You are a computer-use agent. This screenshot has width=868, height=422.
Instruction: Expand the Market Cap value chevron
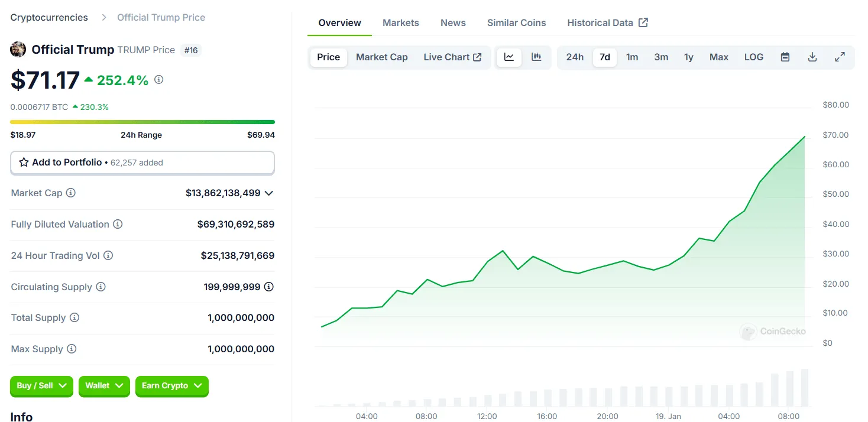(269, 193)
